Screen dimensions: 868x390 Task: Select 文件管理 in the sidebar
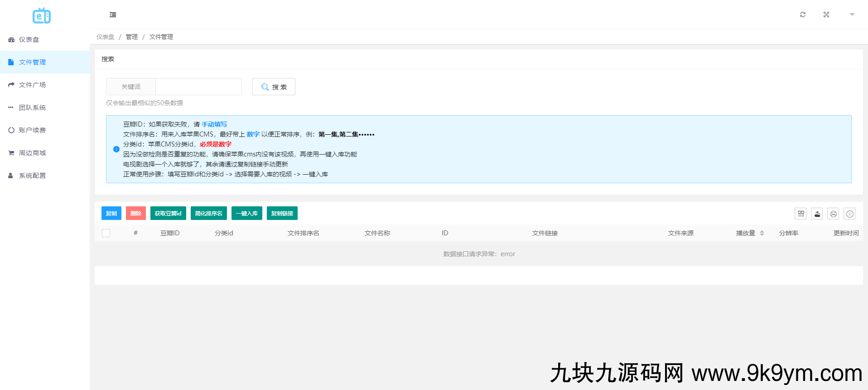coord(45,62)
